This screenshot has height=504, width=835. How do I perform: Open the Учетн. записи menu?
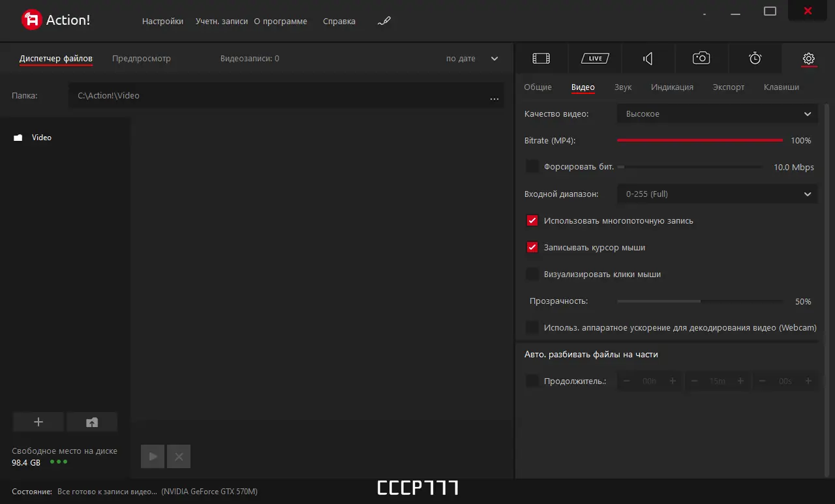222,21
